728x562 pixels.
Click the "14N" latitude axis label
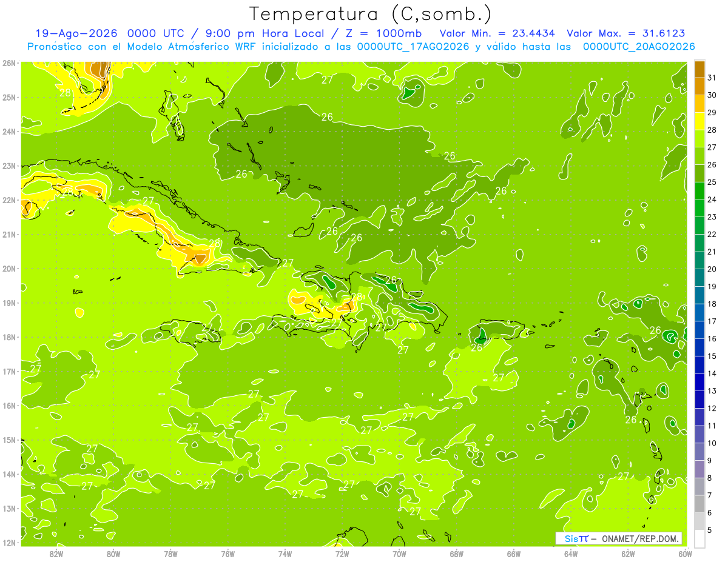pyautogui.click(x=9, y=474)
